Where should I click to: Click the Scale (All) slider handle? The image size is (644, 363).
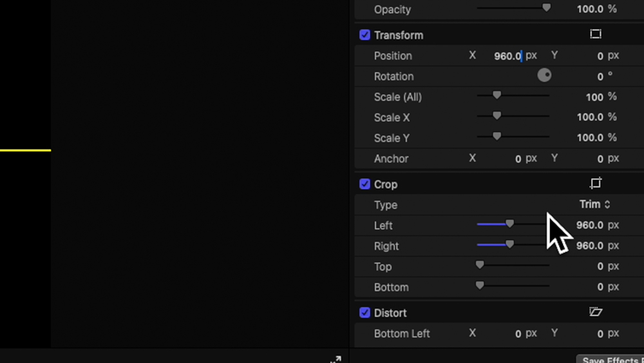coord(497,96)
